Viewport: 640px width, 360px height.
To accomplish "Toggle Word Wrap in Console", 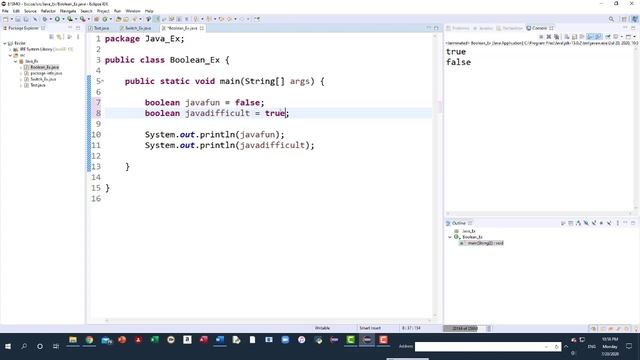I will click(x=582, y=37).
